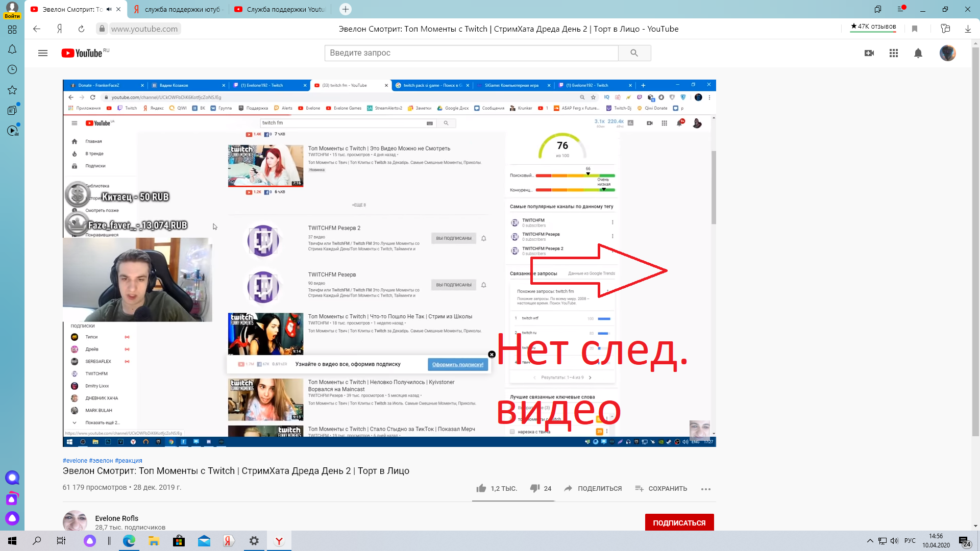
Task: Toggle РУС keyboard language indicator
Action: 910,541
